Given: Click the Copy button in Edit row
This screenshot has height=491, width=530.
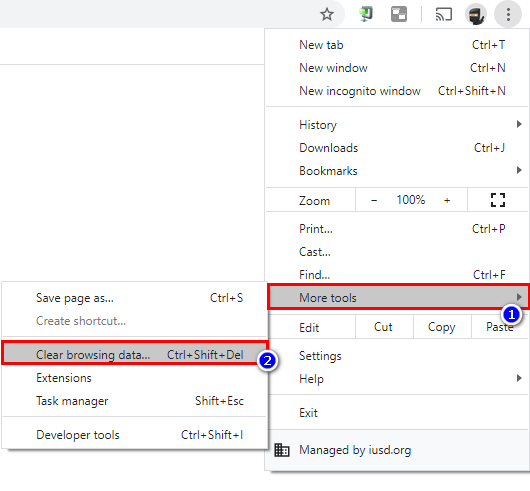Looking at the screenshot, I should click(x=442, y=327).
